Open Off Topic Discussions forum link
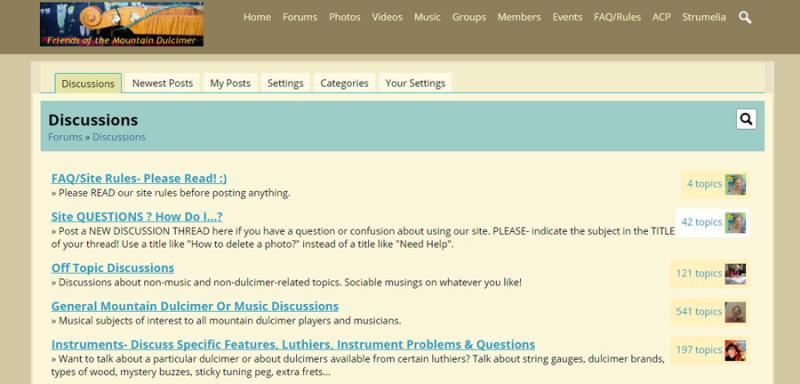 point(113,268)
